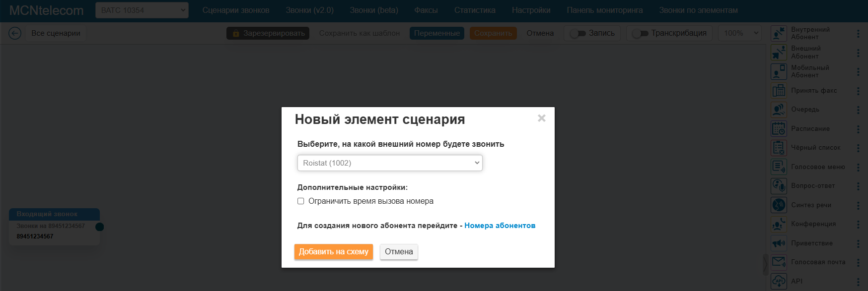
Task: Open Настройки menu
Action: coord(531,10)
